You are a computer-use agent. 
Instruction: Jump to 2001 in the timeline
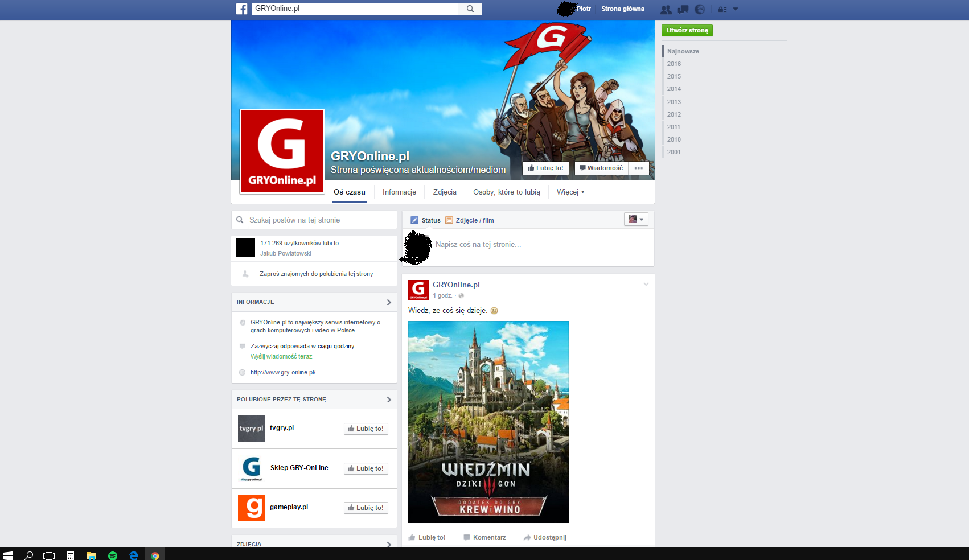tap(674, 152)
